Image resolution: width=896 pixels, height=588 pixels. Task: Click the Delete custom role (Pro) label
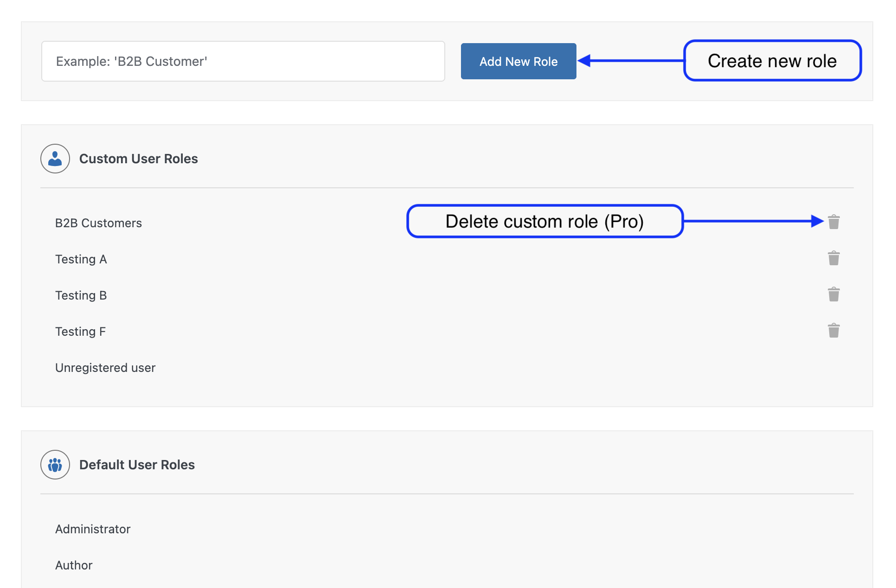[x=545, y=222]
